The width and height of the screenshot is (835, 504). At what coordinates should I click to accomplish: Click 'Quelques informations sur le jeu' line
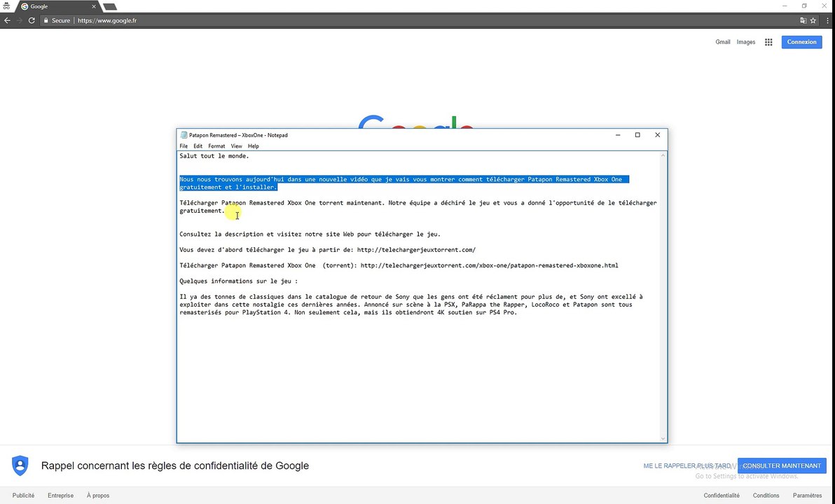[239, 281]
